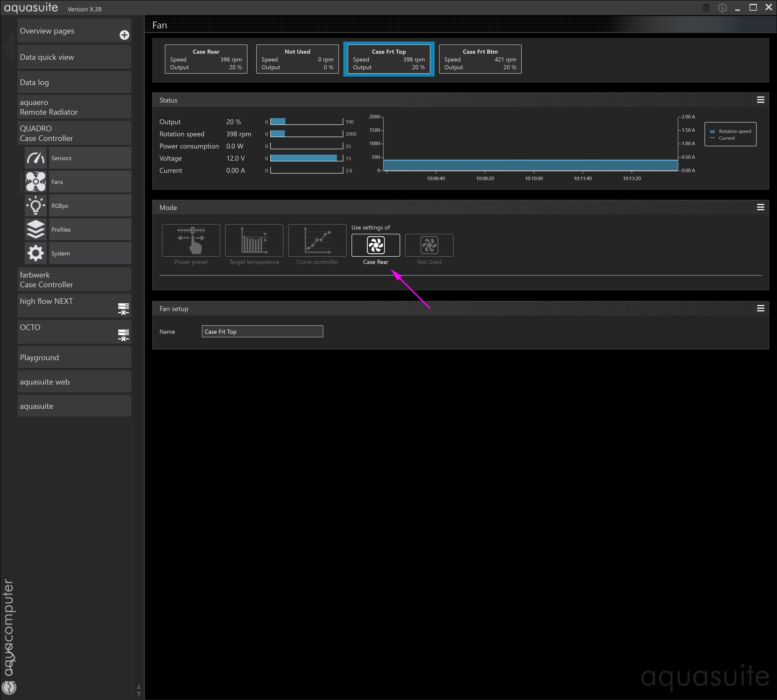Viewport: 777px width, 700px height.
Task: Open the Sensors gauge icon
Action: (35, 158)
